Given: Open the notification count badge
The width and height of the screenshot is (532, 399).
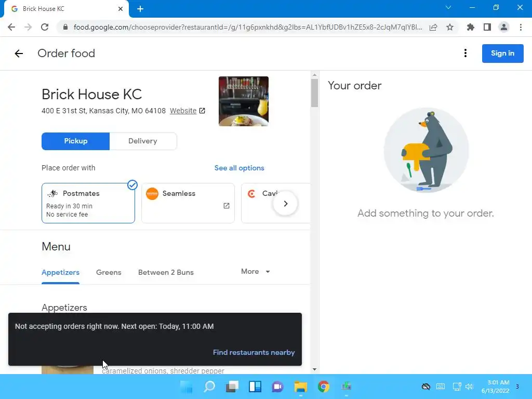Looking at the screenshot, I should 517,387.
